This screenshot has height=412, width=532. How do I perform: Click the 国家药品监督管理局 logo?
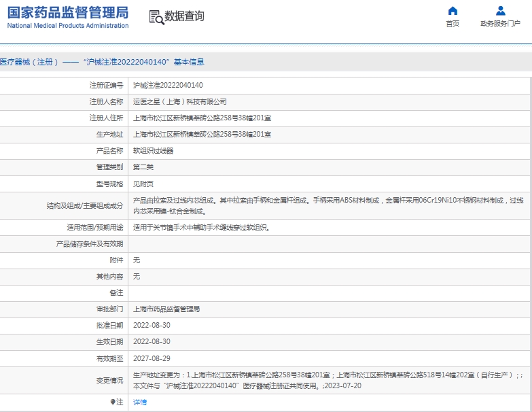tap(68, 13)
